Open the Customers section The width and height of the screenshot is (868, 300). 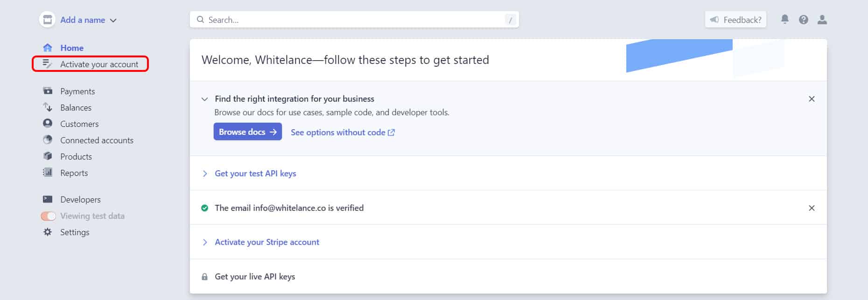point(79,124)
